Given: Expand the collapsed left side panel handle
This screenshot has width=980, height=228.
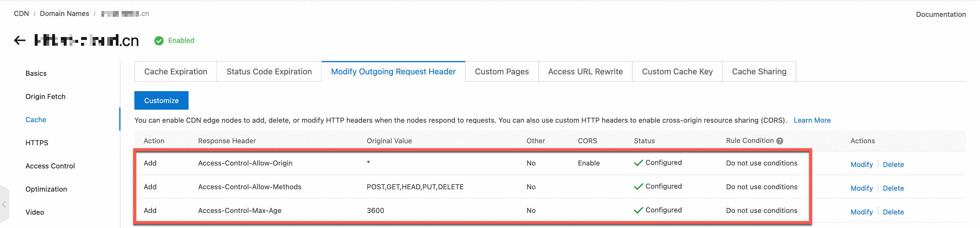Looking at the screenshot, I should [4, 205].
